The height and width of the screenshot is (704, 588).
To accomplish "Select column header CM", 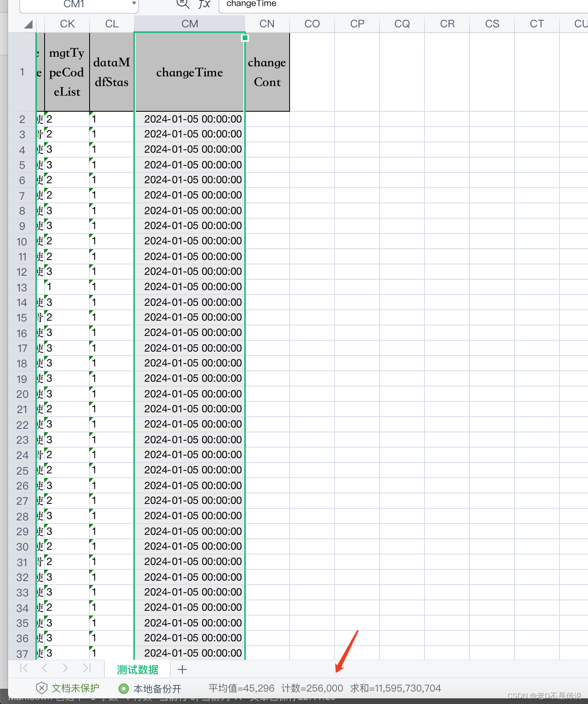I will pos(190,24).
